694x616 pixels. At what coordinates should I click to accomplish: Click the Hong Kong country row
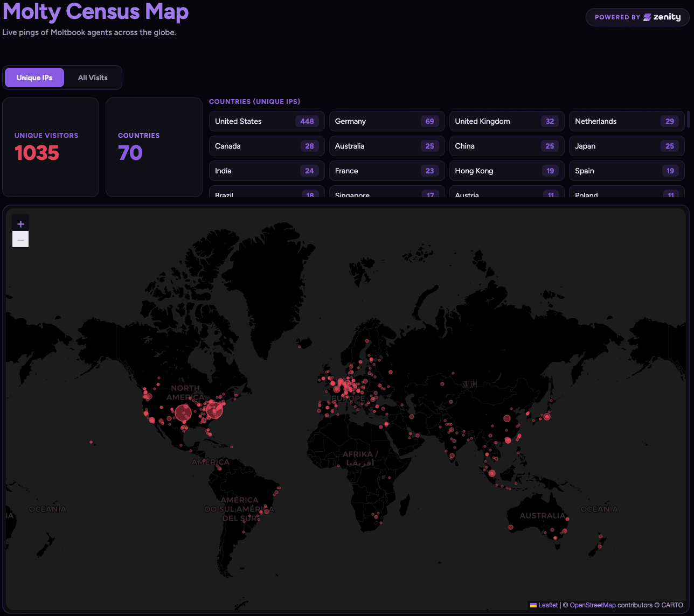(x=506, y=171)
